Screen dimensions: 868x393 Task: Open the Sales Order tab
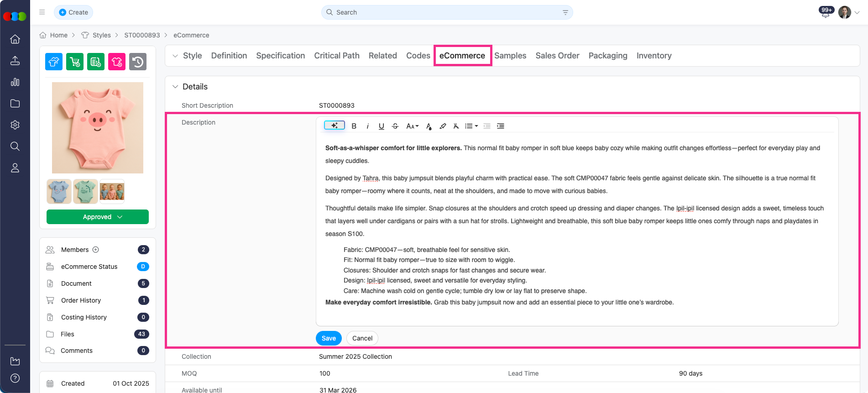(x=557, y=56)
